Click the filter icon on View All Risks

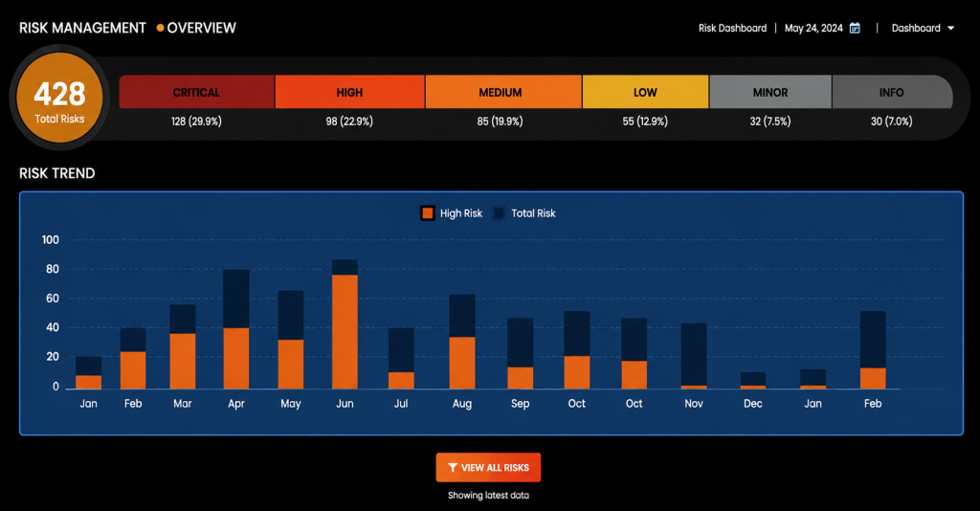tap(453, 467)
